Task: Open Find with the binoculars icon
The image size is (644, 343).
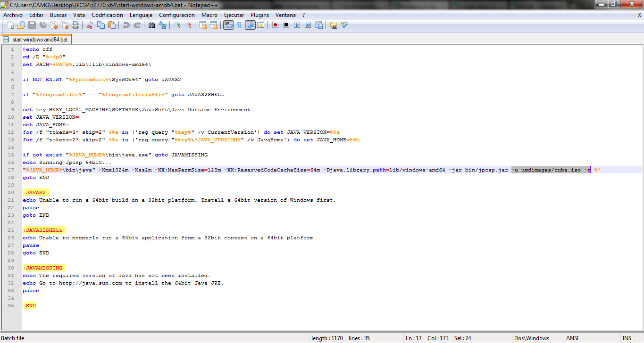Action: [151, 25]
